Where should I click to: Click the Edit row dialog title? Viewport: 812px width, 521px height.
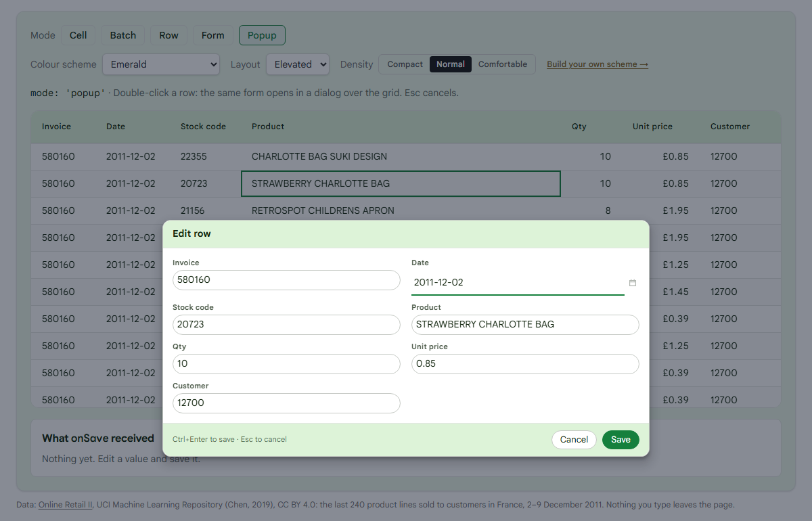tap(191, 233)
